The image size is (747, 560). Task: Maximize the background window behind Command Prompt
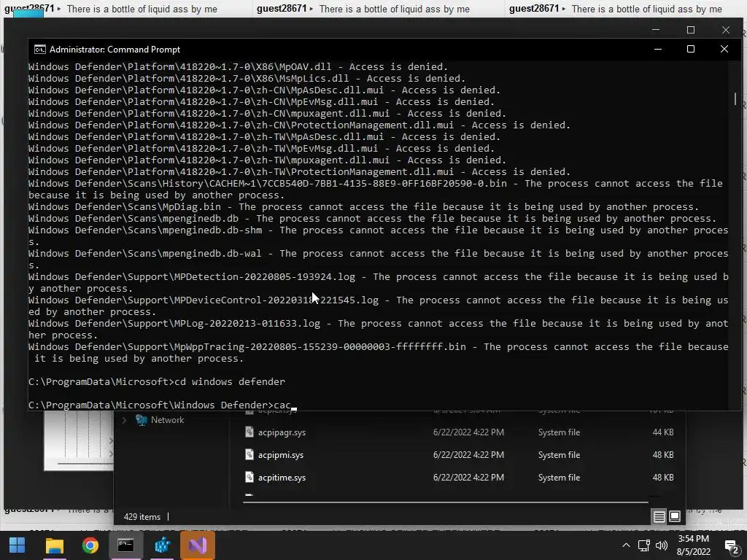coord(691,30)
